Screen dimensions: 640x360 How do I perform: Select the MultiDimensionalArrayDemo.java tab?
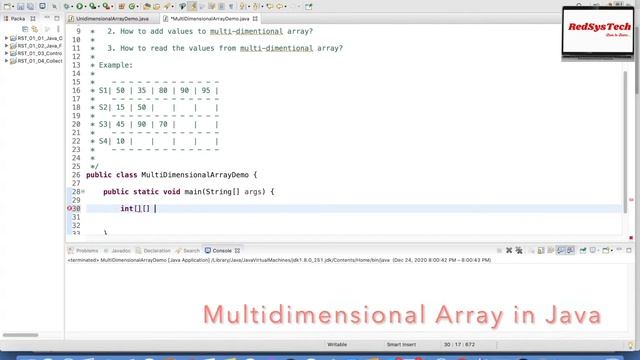point(209,19)
